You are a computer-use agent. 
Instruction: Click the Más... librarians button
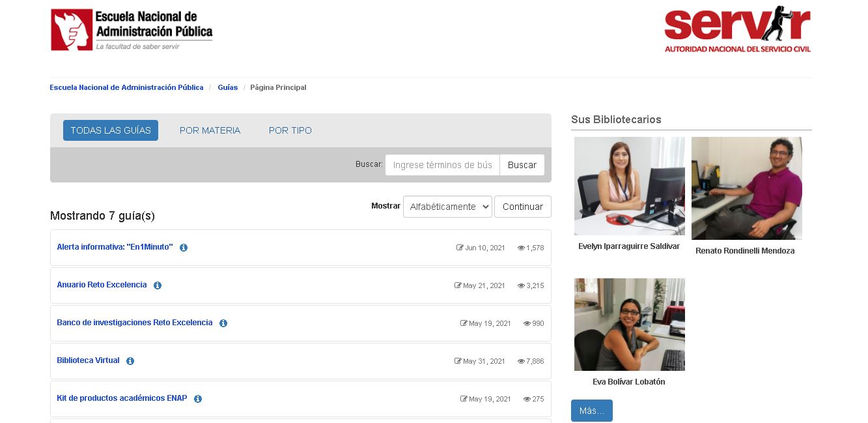coord(592,411)
